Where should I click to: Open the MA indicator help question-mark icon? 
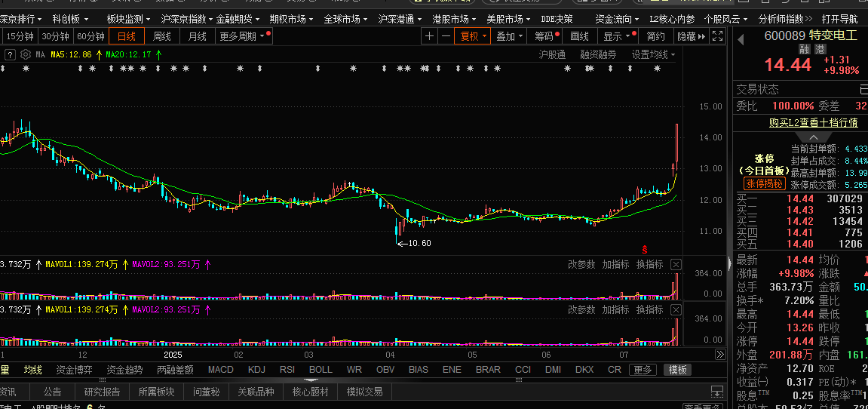tap(10, 55)
